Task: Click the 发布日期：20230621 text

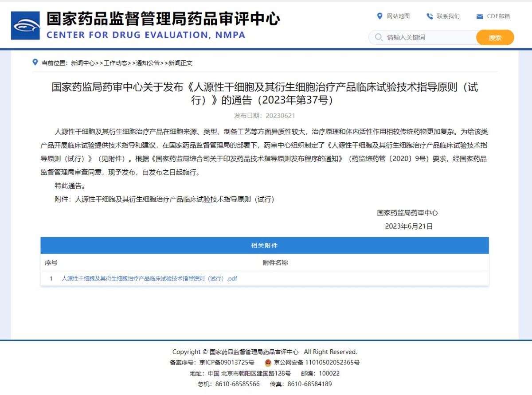Action: (x=265, y=116)
